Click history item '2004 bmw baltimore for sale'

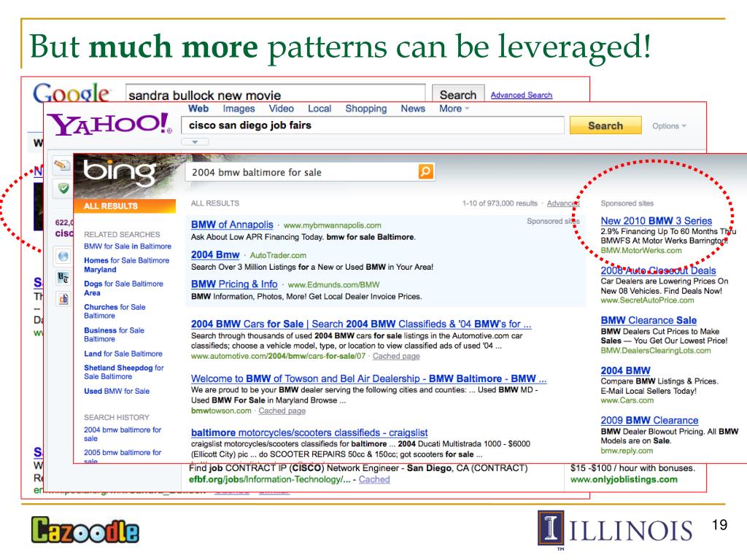[123, 434]
